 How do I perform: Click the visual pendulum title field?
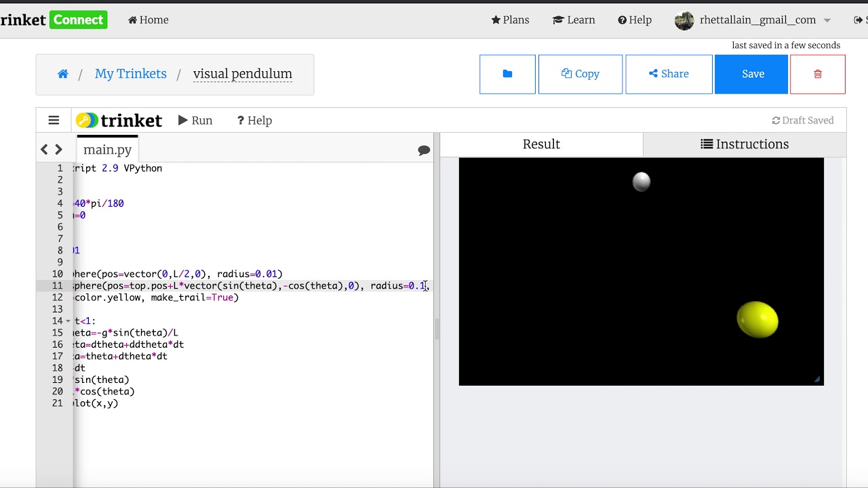pos(242,74)
